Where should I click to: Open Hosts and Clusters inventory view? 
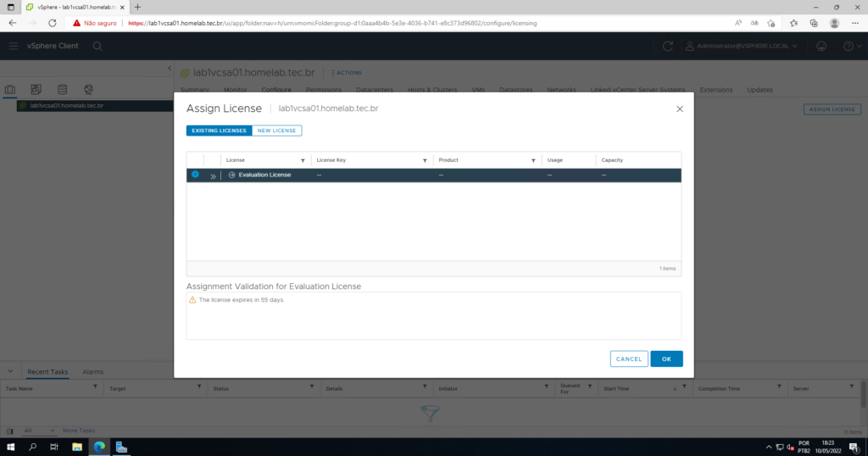tap(10, 89)
